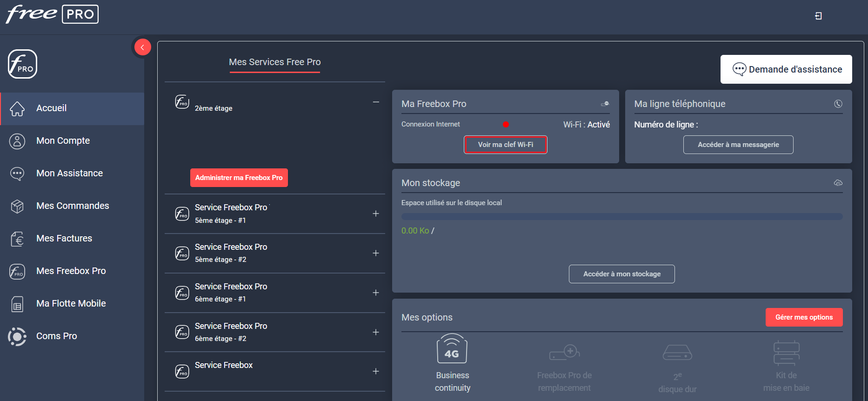Click the router icon in Ma Freebox Pro card
868x401 pixels.
click(605, 104)
